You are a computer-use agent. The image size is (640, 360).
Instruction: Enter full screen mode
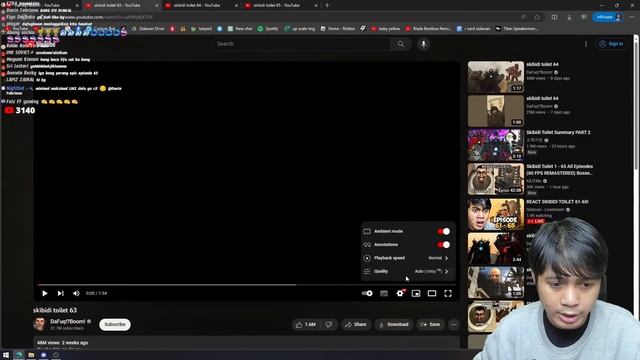point(448,293)
